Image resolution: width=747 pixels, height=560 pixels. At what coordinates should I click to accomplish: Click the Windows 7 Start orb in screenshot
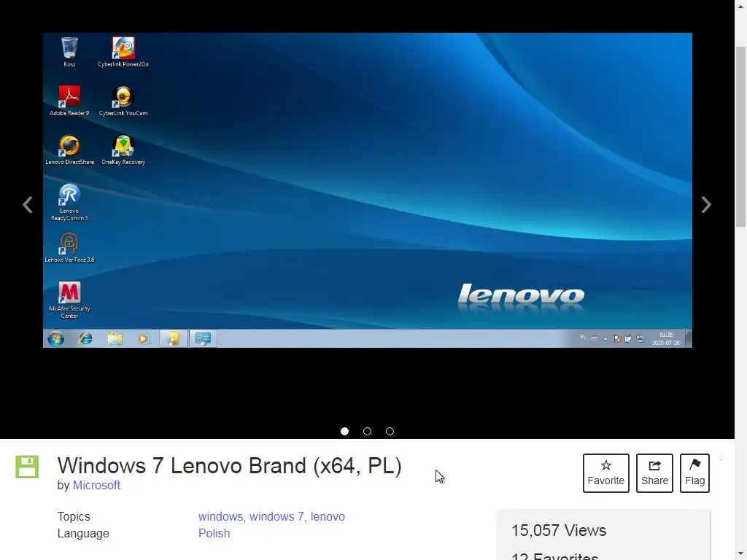(x=55, y=338)
